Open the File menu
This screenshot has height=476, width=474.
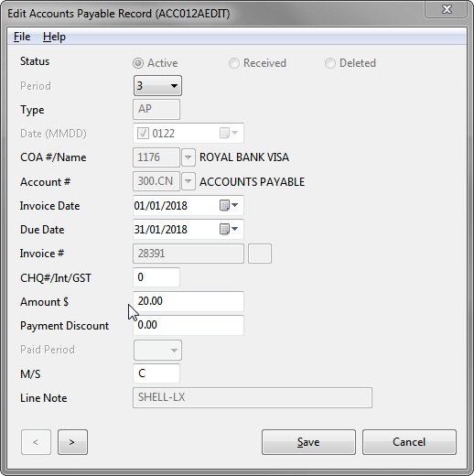coord(22,37)
